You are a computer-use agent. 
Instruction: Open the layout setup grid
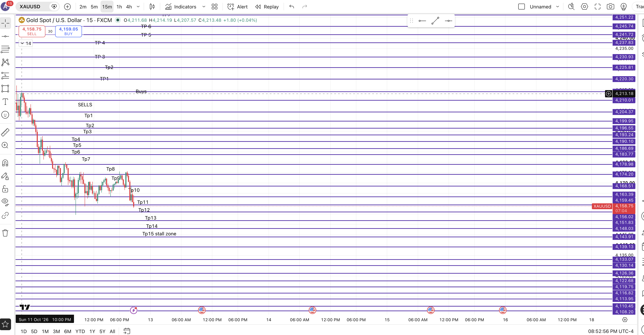pyautogui.click(x=215, y=7)
